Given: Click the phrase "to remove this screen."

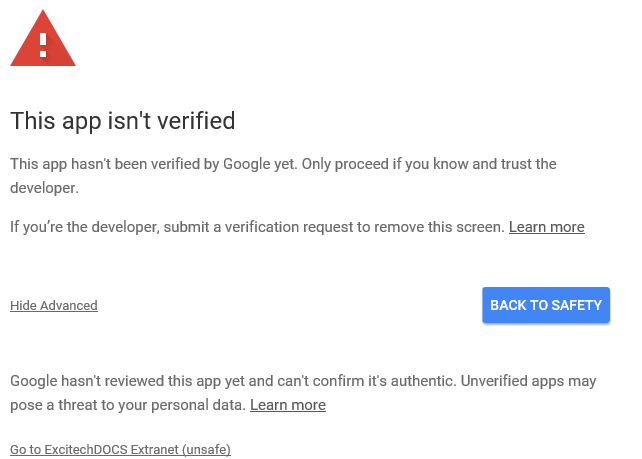Looking at the screenshot, I should tap(432, 227).
